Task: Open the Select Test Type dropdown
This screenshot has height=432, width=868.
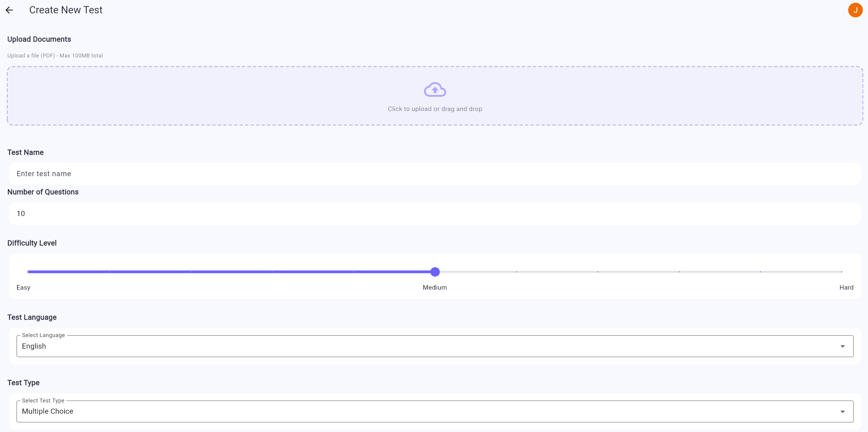Action: pyautogui.click(x=435, y=411)
